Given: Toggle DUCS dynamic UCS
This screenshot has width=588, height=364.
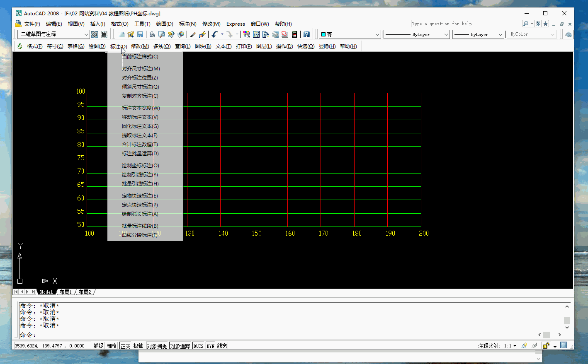Looking at the screenshot, I should 199,346.
